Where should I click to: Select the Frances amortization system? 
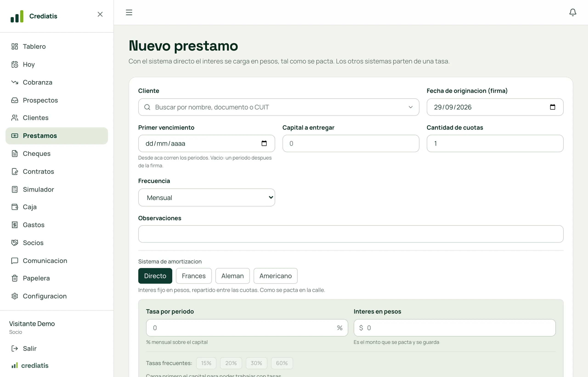(x=193, y=276)
